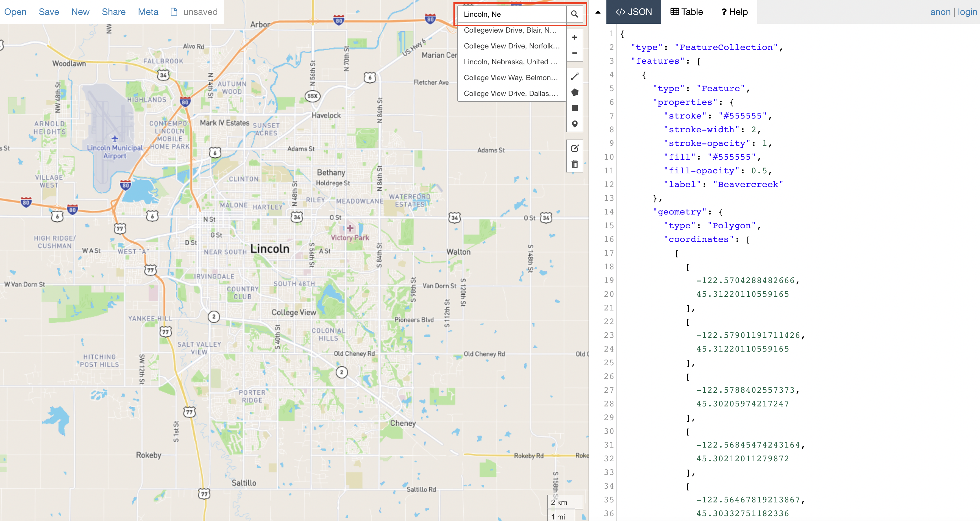Viewport: 980px width, 521px height.
Task: Click the Victory Park hospital marker
Action: click(x=350, y=228)
